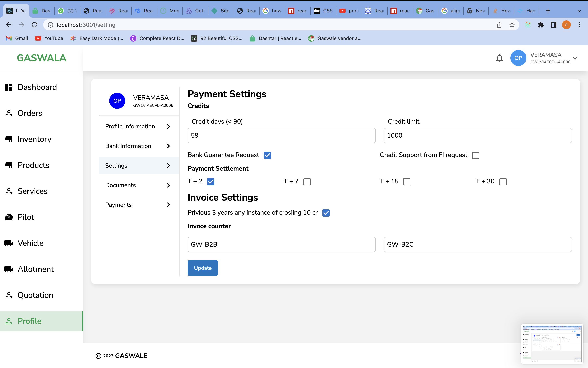Expand the Documents section chevron

[x=168, y=185]
